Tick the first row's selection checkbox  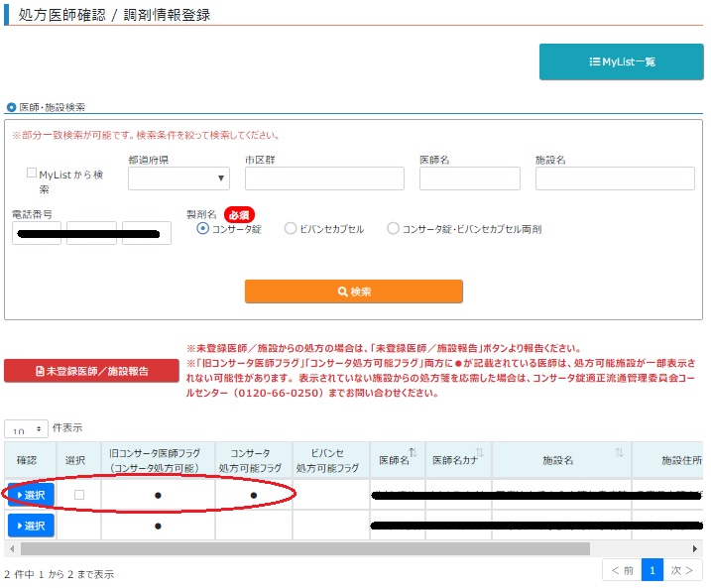click(x=79, y=495)
